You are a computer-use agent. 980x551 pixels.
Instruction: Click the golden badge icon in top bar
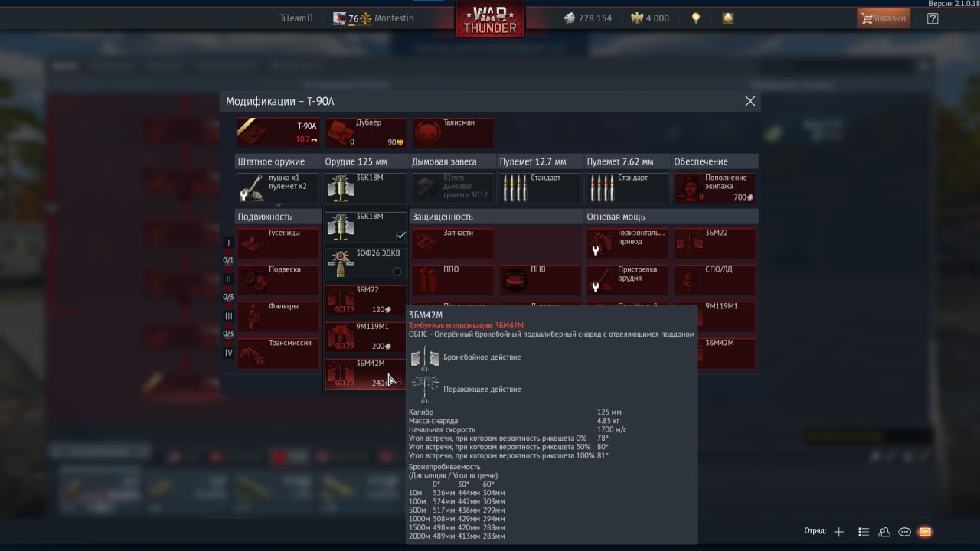728,18
